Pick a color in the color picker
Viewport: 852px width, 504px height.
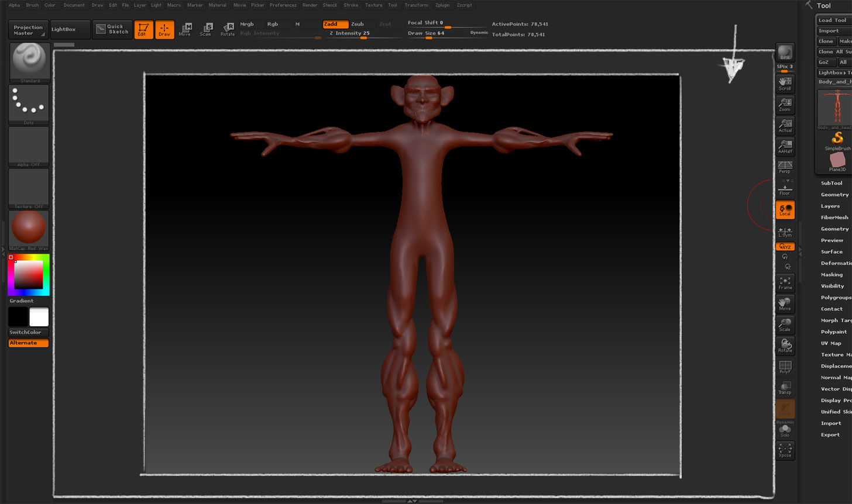pyautogui.click(x=29, y=275)
